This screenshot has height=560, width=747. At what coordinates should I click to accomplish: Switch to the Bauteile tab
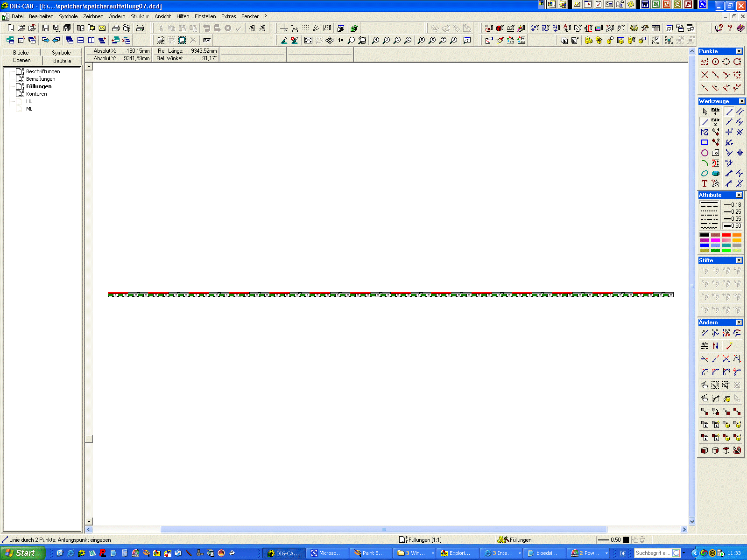click(x=62, y=61)
